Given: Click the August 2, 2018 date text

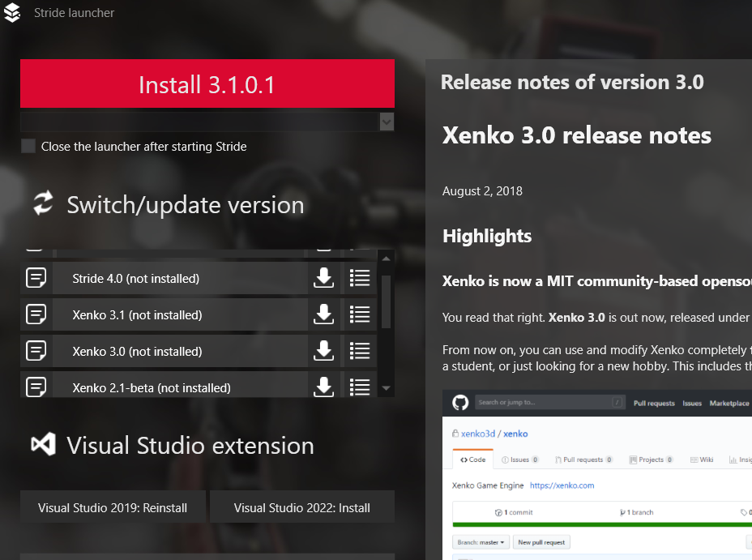Looking at the screenshot, I should tap(482, 190).
